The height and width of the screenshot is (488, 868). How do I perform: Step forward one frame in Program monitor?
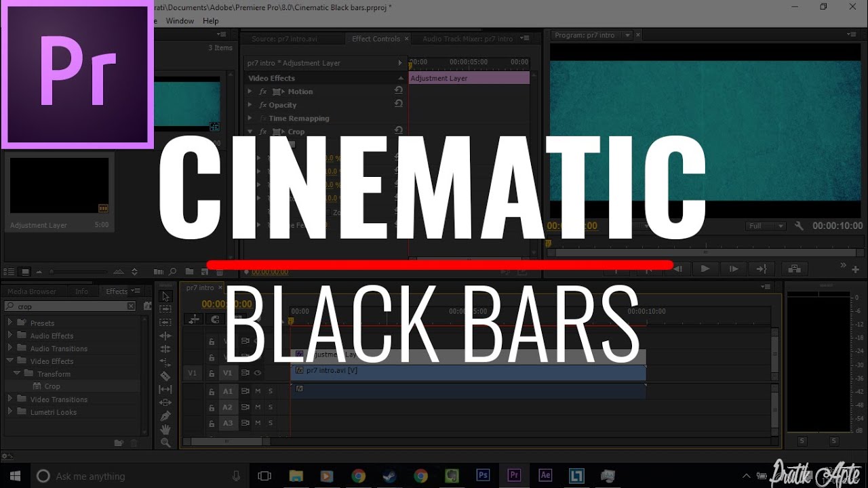pos(734,269)
